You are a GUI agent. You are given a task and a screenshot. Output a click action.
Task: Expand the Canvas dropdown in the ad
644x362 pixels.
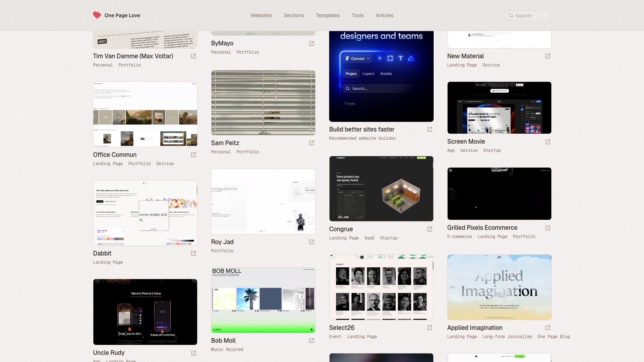click(357, 59)
